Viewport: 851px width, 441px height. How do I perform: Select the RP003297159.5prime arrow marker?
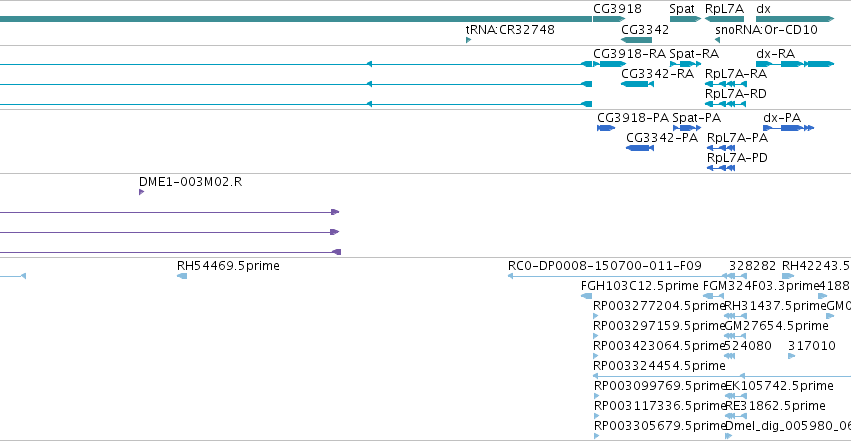click(x=596, y=336)
